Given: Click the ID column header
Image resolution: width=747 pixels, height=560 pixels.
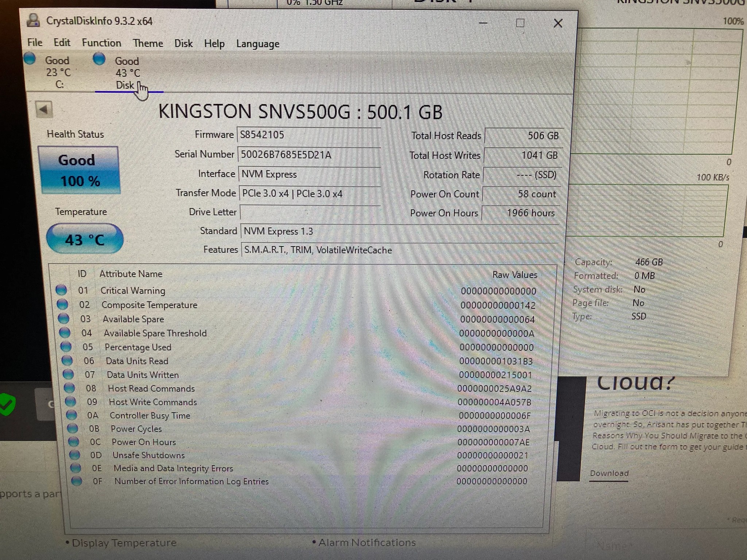Looking at the screenshot, I should pyautogui.click(x=82, y=274).
